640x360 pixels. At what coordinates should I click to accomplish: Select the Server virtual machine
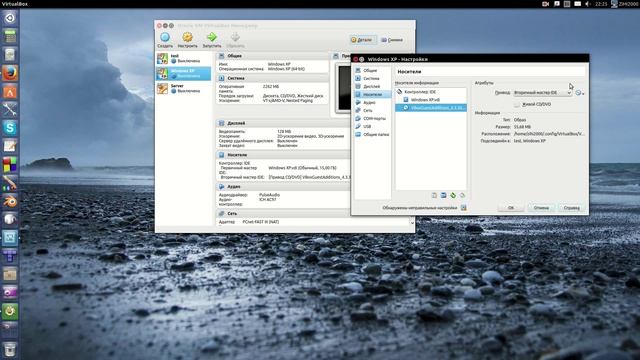coord(184,89)
